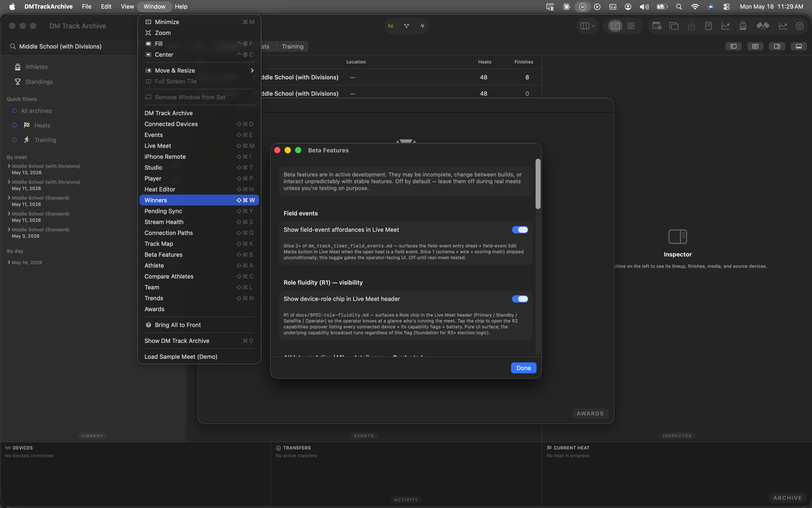This screenshot has width=812, height=508.
Task: Choose Bring All to Front
Action: click(x=199, y=325)
